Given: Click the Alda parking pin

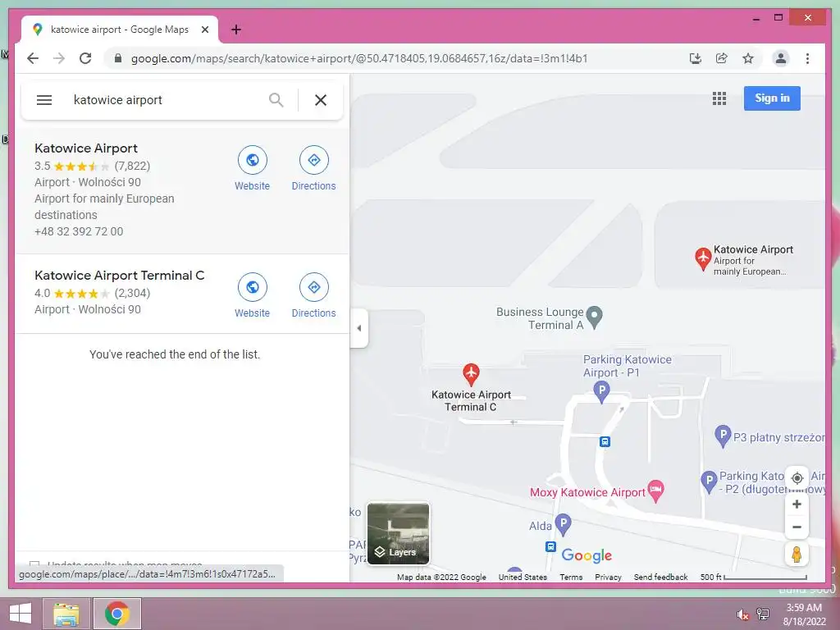Looking at the screenshot, I should (563, 524).
